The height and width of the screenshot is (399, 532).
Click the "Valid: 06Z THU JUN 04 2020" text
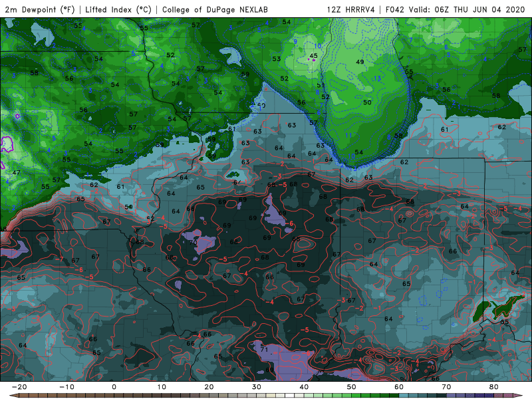tap(467, 9)
